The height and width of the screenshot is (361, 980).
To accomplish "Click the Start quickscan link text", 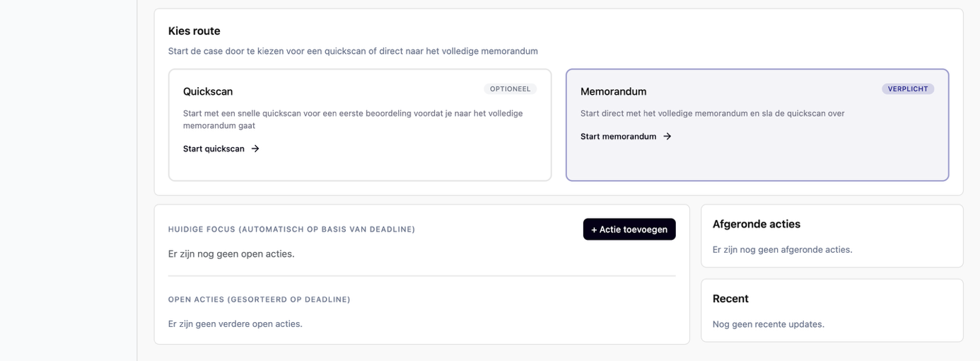I will coord(214,149).
